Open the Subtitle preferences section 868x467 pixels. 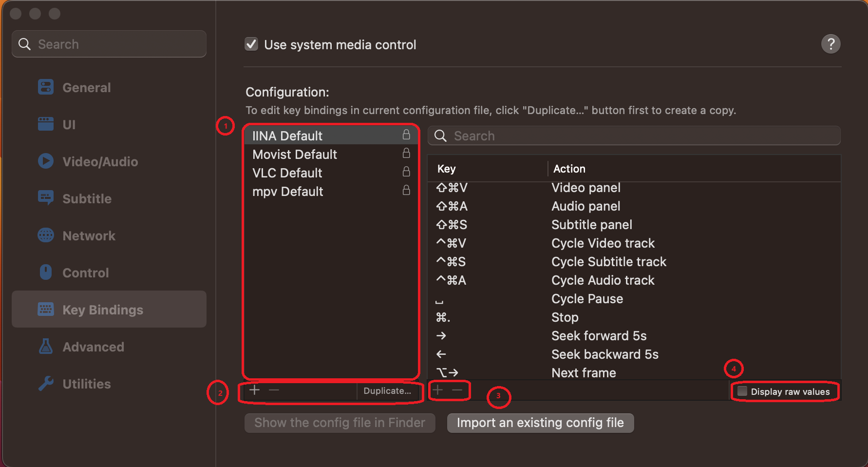[87, 198]
